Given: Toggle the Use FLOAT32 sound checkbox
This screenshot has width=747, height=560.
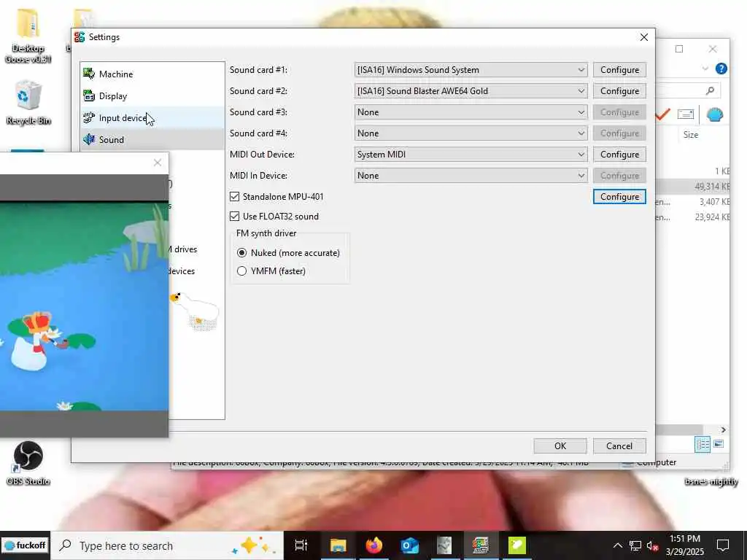Looking at the screenshot, I should pos(234,216).
